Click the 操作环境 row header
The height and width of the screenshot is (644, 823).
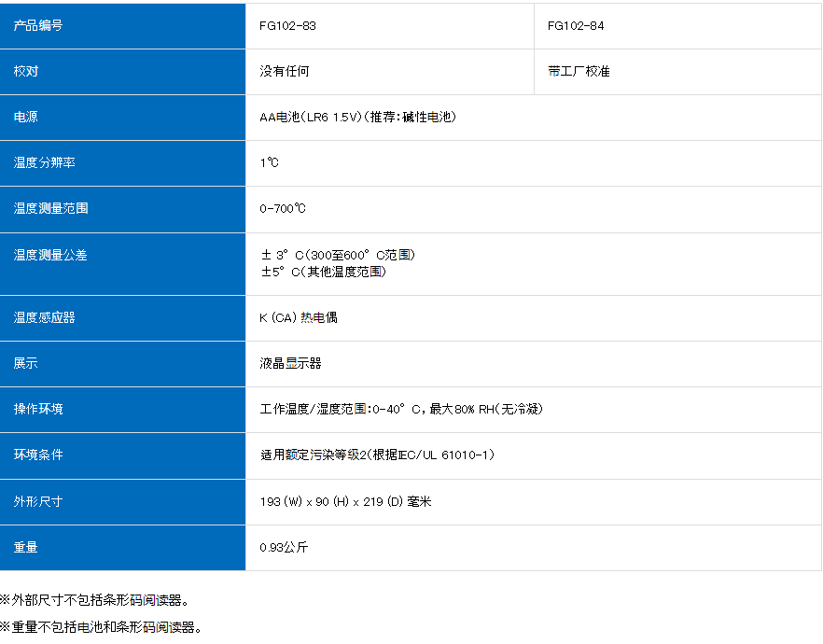tap(33, 409)
